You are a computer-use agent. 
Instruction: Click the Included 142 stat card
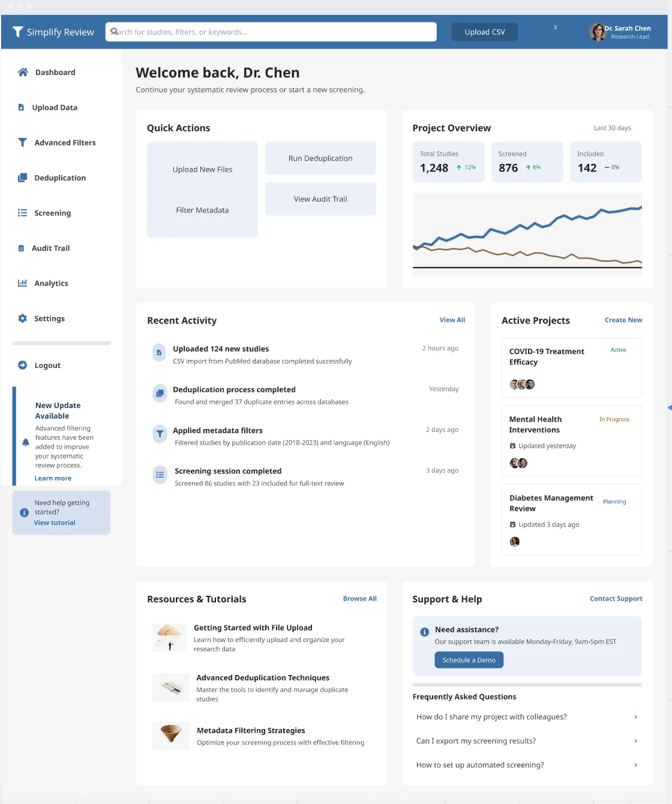pyautogui.click(x=606, y=162)
